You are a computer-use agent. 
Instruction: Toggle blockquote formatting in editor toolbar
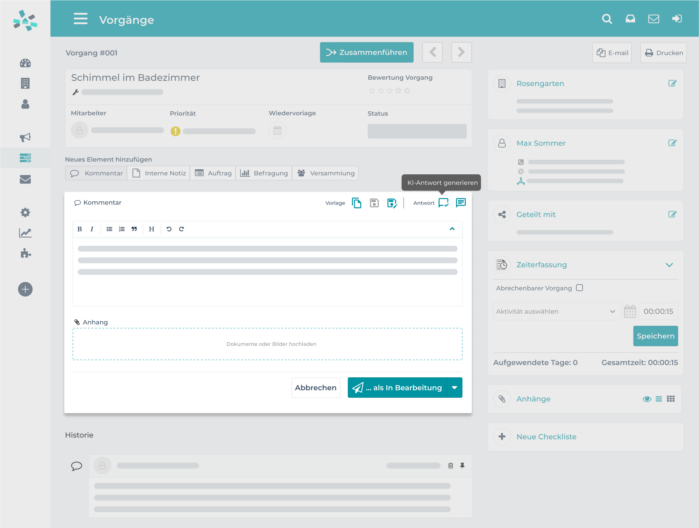coord(134,229)
